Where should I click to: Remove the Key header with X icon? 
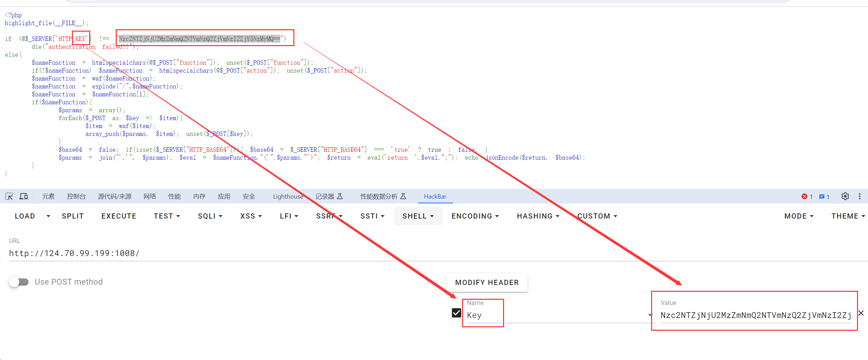pos(861,313)
